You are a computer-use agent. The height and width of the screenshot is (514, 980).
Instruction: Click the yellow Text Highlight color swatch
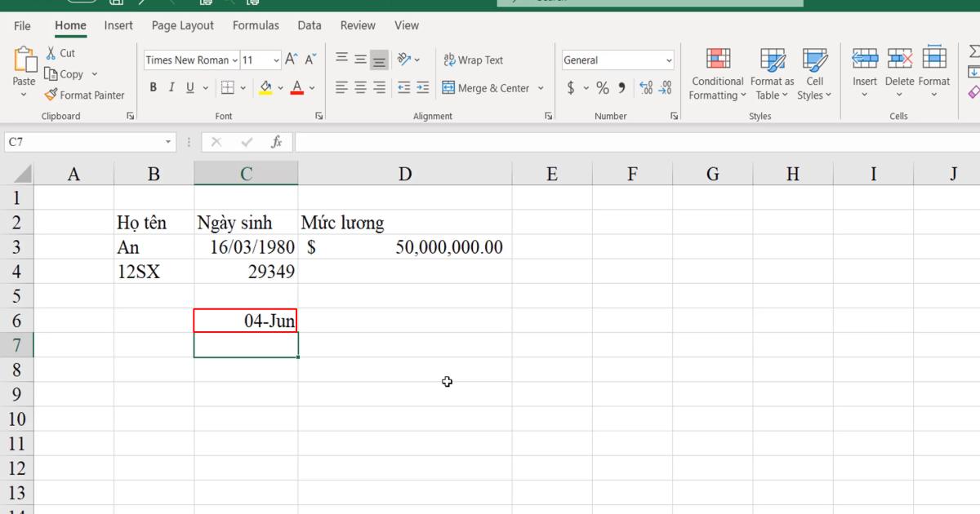click(x=265, y=91)
